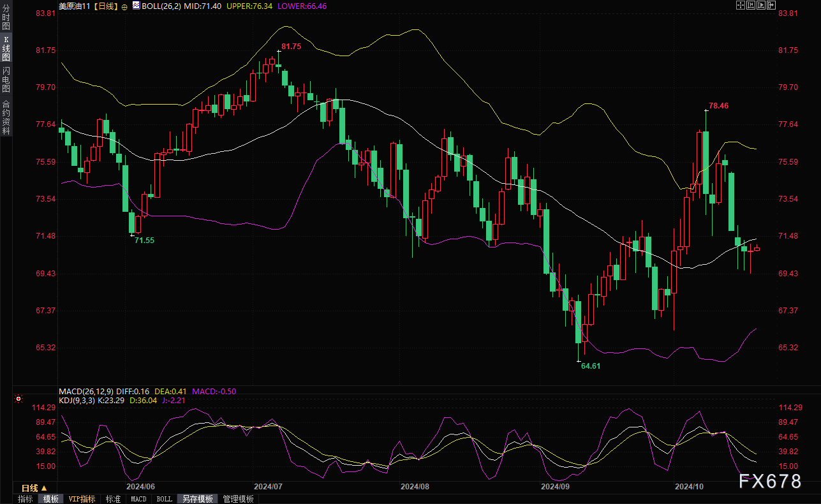Apply the 标准 template

tap(113, 499)
